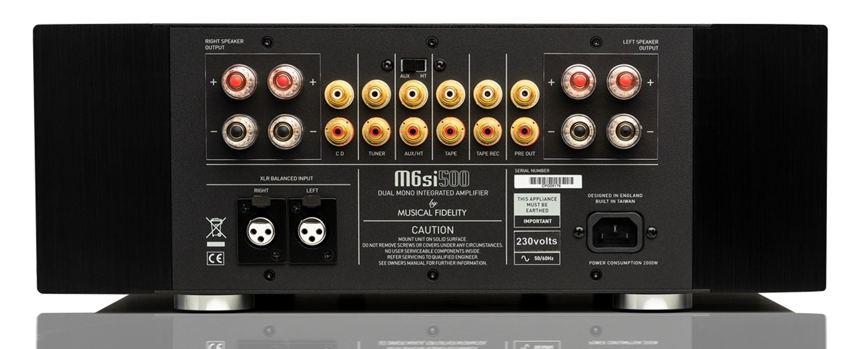The width and height of the screenshot is (868, 349).
Task: Click the red lower TAPE REC jack
Action: click(487, 132)
